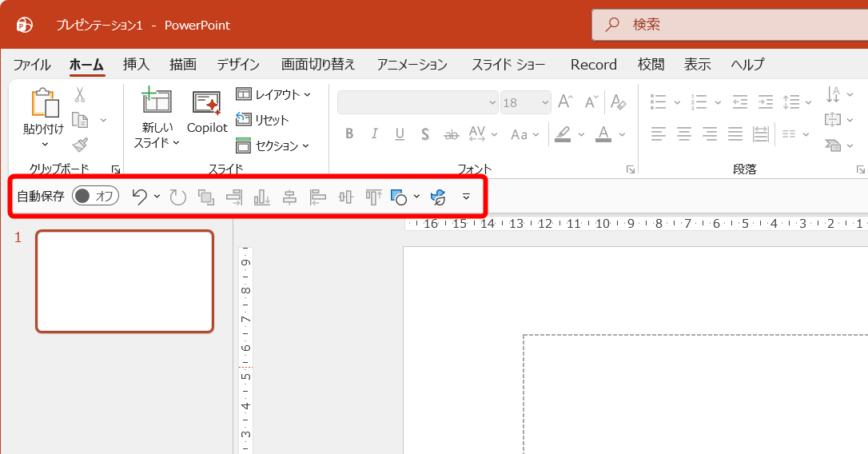The height and width of the screenshot is (454, 868).
Task: Switch to the 挿入 tab
Action: click(136, 65)
